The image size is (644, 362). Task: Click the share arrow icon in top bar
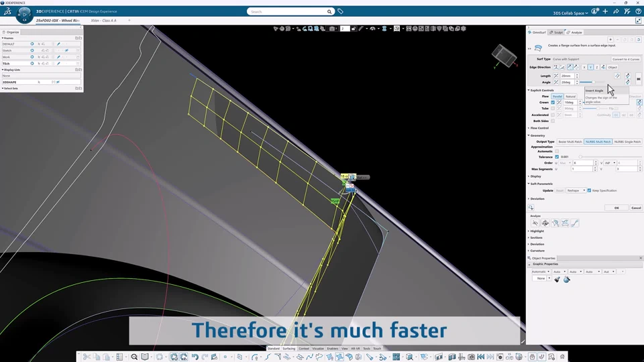tap(616, 11)
